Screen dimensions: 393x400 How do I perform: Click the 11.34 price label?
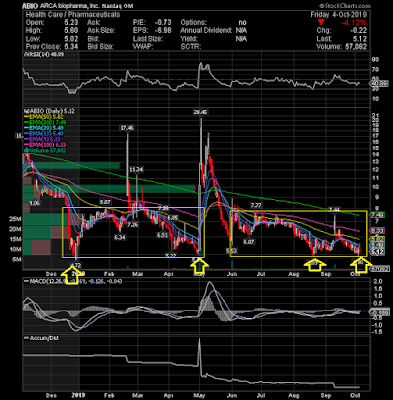tap(136, 170)
